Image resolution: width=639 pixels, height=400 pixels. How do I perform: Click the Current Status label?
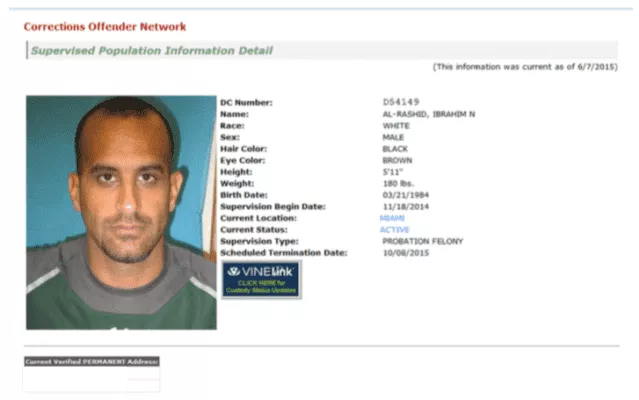click(254, 230)
